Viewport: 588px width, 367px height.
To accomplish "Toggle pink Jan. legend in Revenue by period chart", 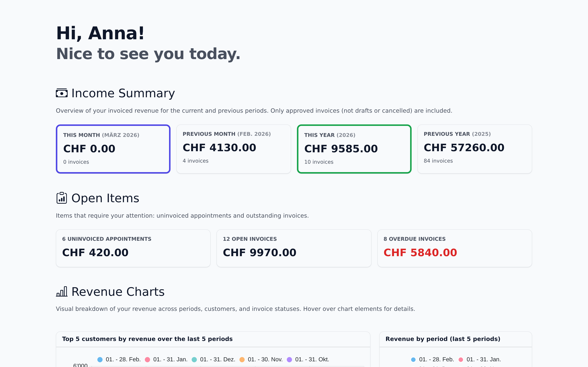I will point(480,359).
